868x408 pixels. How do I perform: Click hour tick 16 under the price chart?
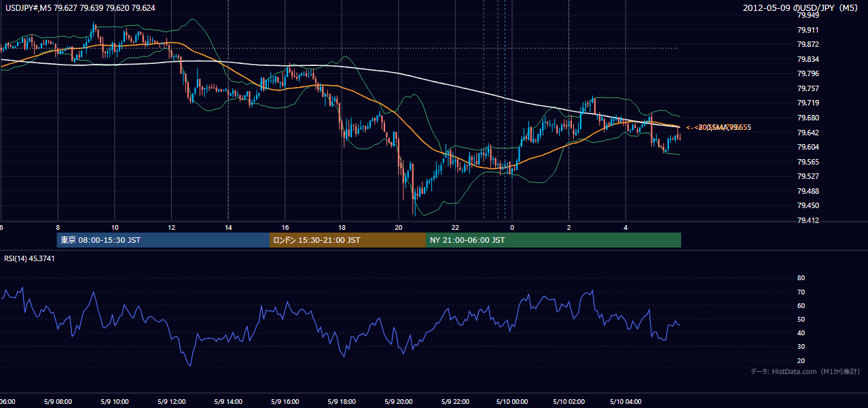[x=286, y=227]
